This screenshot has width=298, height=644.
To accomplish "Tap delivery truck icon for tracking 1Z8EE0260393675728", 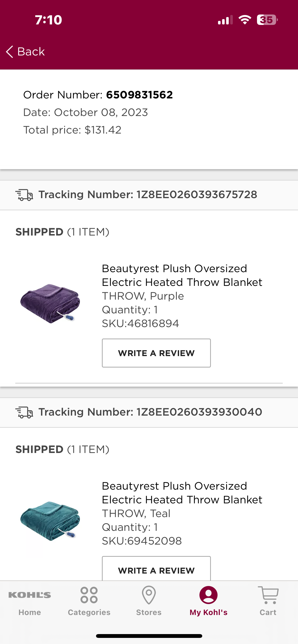I will [x=24, y=195].
